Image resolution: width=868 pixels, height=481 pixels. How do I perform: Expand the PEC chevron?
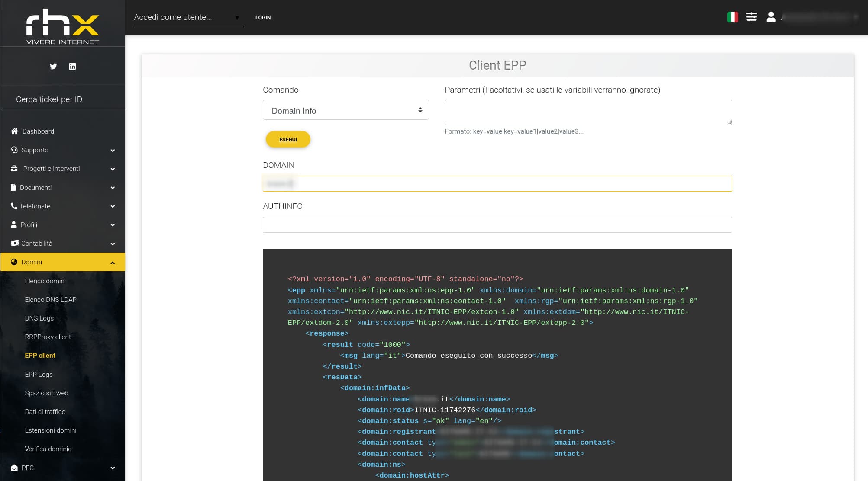coord(113,468)
